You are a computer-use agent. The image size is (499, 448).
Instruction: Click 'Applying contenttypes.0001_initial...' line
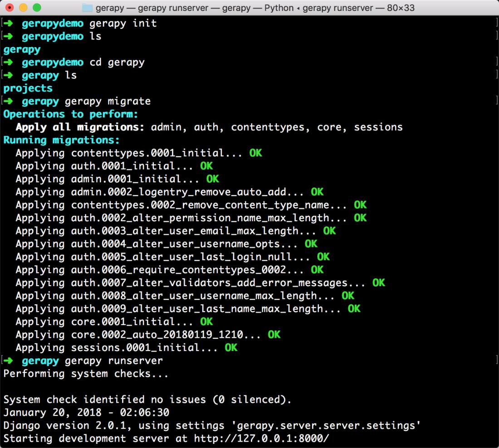click(139, 153)
